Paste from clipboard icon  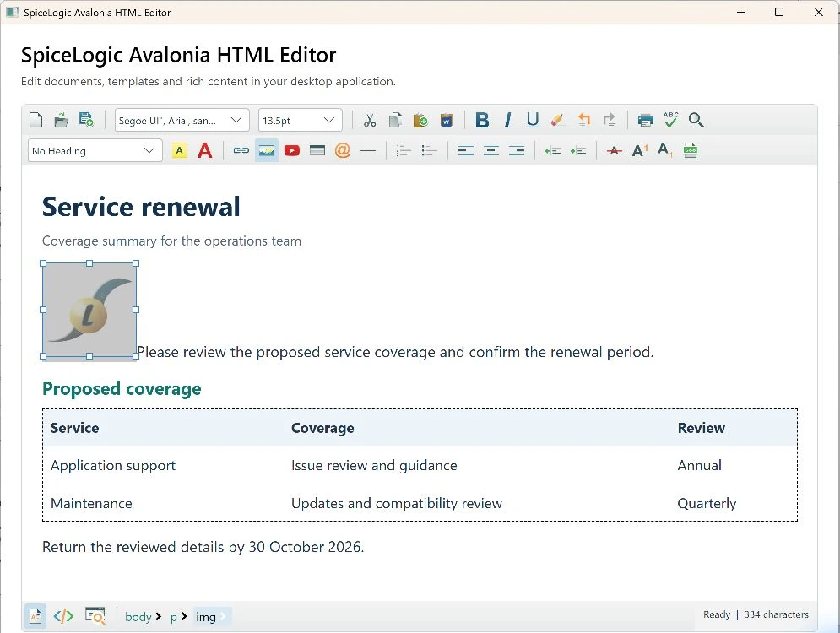[x=420, y=120]
